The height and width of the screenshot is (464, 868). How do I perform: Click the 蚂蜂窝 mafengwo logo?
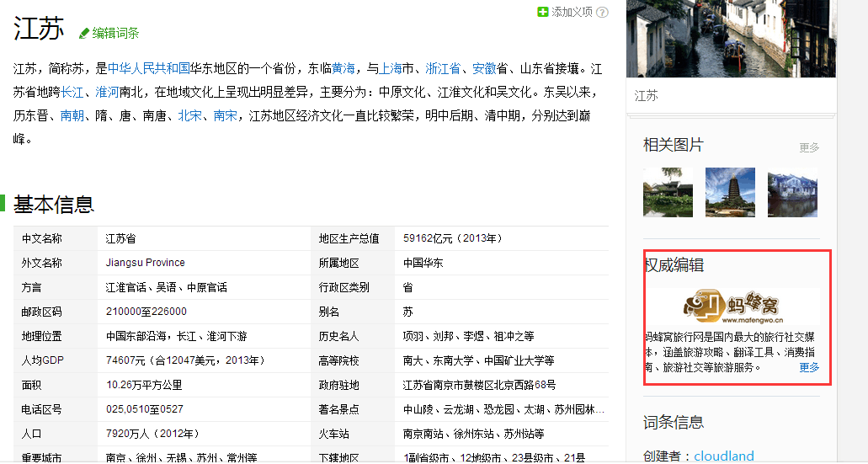(732, 307)
